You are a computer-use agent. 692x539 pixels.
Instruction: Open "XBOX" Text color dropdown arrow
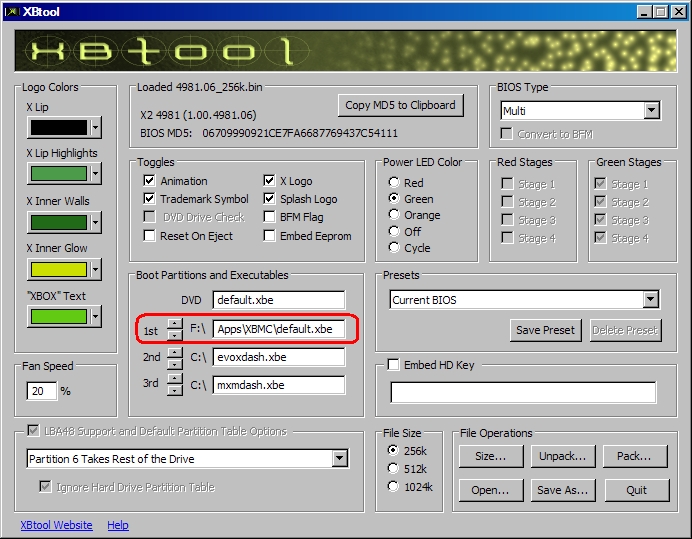(95, 317)
